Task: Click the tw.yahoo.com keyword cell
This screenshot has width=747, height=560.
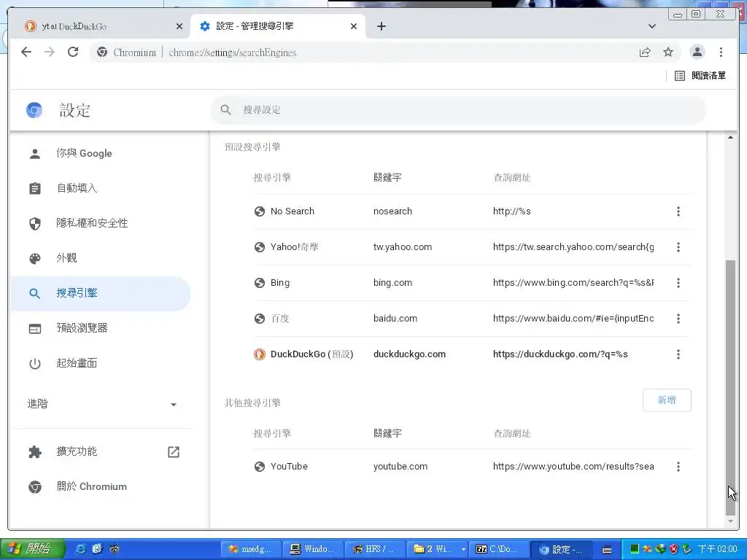Action: [403, 247]
